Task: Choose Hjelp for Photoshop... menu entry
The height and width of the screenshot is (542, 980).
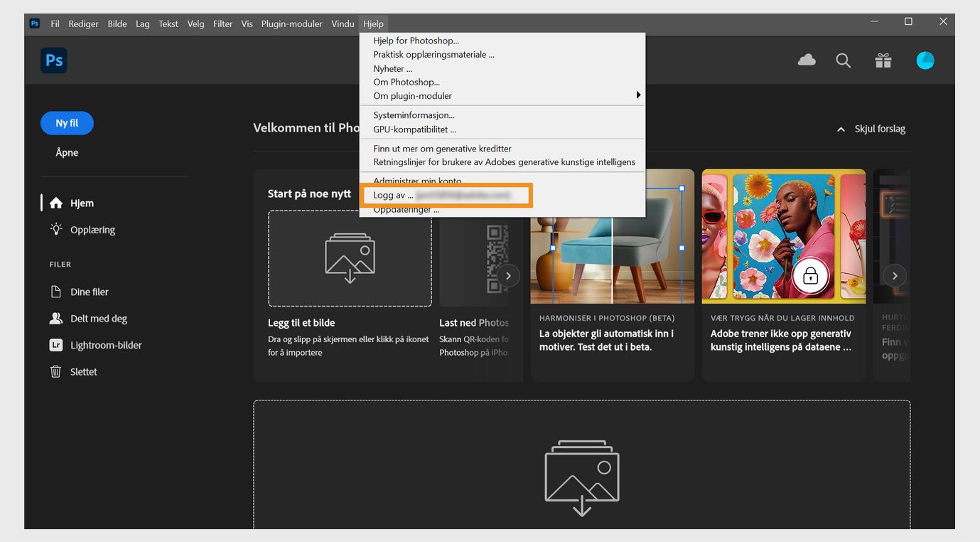Action: pyautogui.click(x=502, y=41)
